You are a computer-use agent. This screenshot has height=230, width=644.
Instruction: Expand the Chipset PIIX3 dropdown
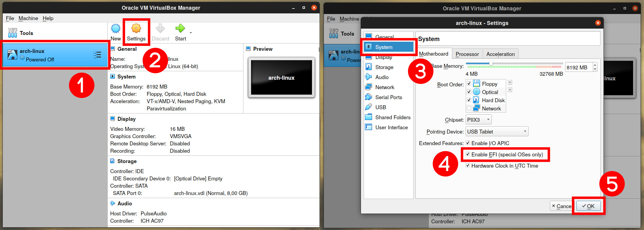(x=479, y=120)
